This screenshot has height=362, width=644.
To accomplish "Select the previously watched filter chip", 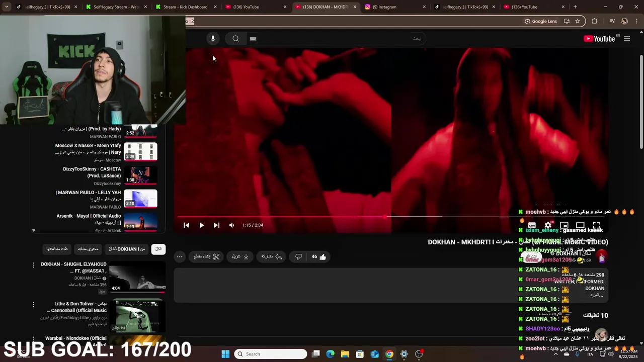I will pos(57,249).
